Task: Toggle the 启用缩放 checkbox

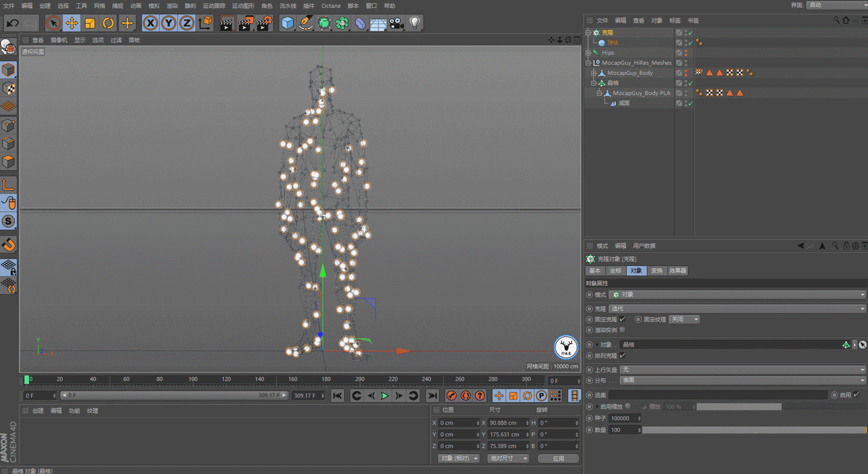Action: (628, 407)
